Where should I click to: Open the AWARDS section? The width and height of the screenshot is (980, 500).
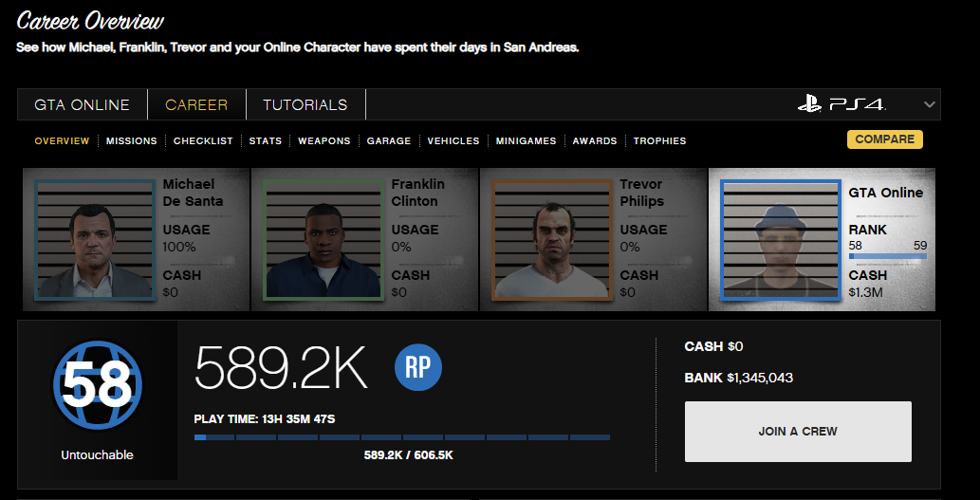(x=595, y=141)
